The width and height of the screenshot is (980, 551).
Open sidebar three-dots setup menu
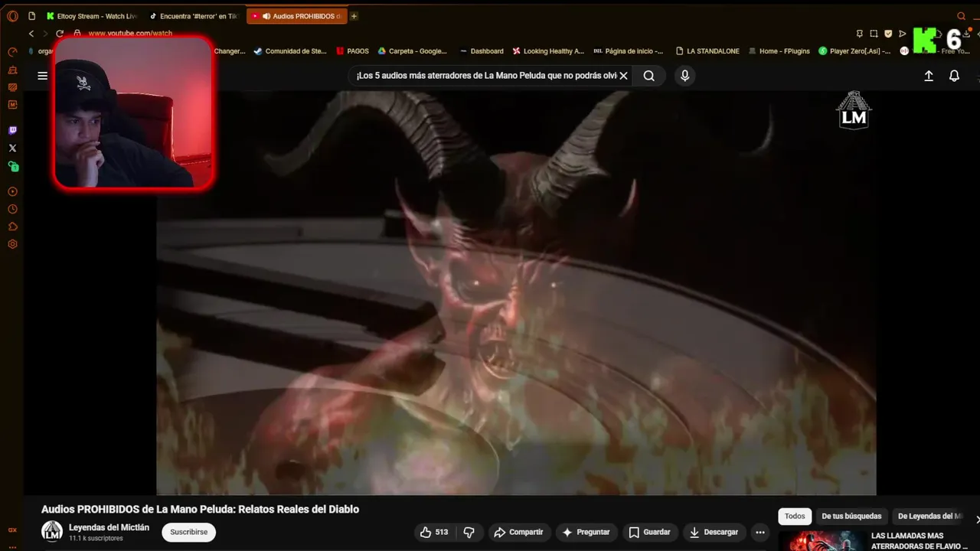[x=12, y=546]
